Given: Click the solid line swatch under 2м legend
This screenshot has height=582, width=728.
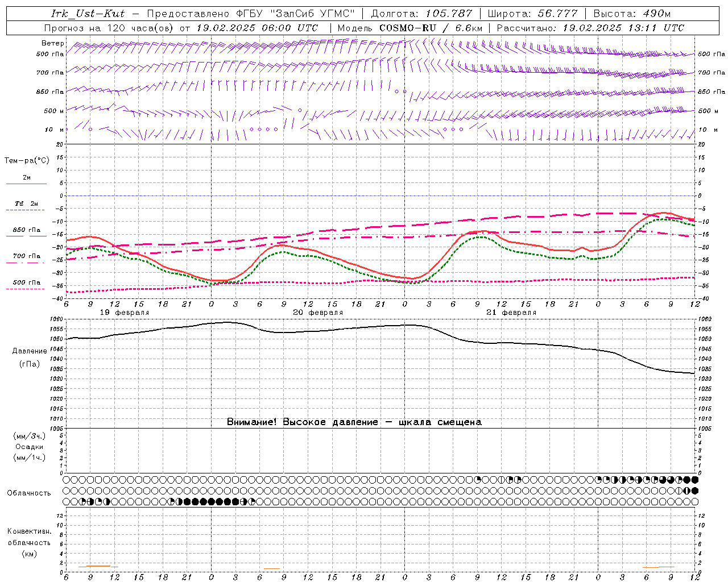Looking at the screenshot, I should coord(26,184).
